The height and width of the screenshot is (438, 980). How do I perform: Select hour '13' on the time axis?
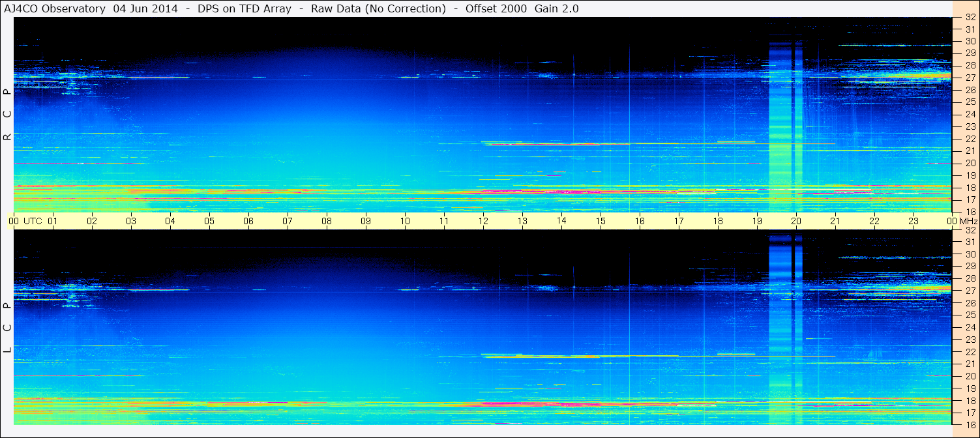[522, 221]
